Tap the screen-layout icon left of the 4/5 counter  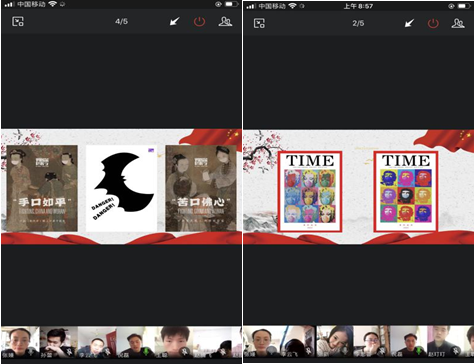pyautogui.click(x=18, y=22)
